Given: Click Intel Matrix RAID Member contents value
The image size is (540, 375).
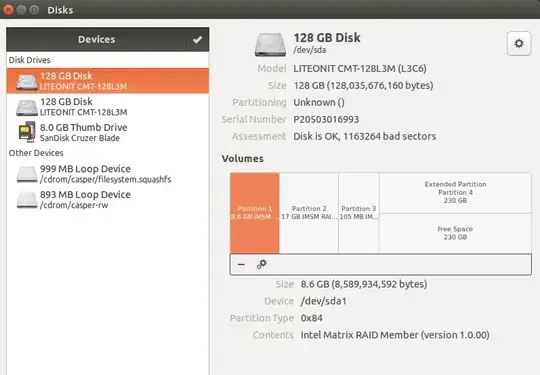Looking at the screenshot, I should click(395, 335).
